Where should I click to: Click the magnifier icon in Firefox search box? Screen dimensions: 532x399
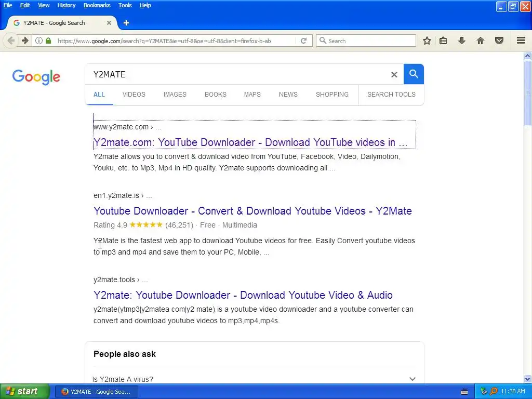(323, 41)
